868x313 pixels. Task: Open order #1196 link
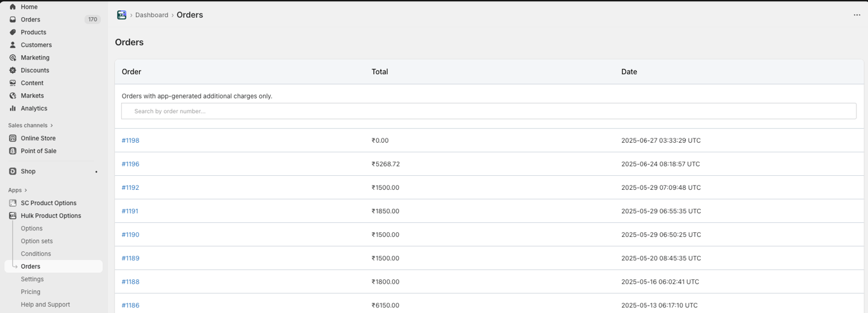point(130,164)
